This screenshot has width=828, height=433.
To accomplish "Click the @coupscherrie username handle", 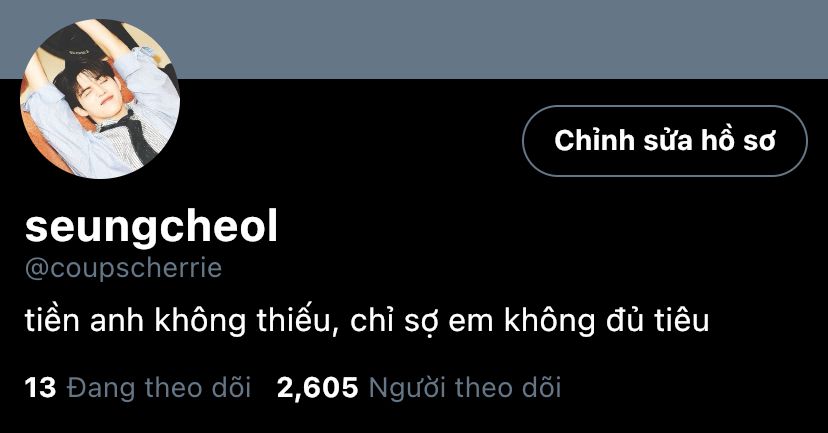I will coord(123,268).
